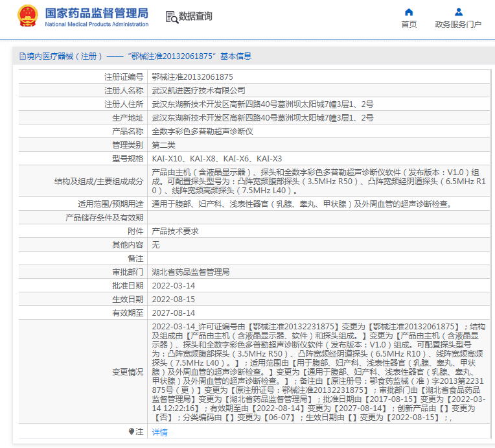This screenshot has width=495, height=448.
Task: Click the 生产地址 address value
Action: click(x=262, y=117)
